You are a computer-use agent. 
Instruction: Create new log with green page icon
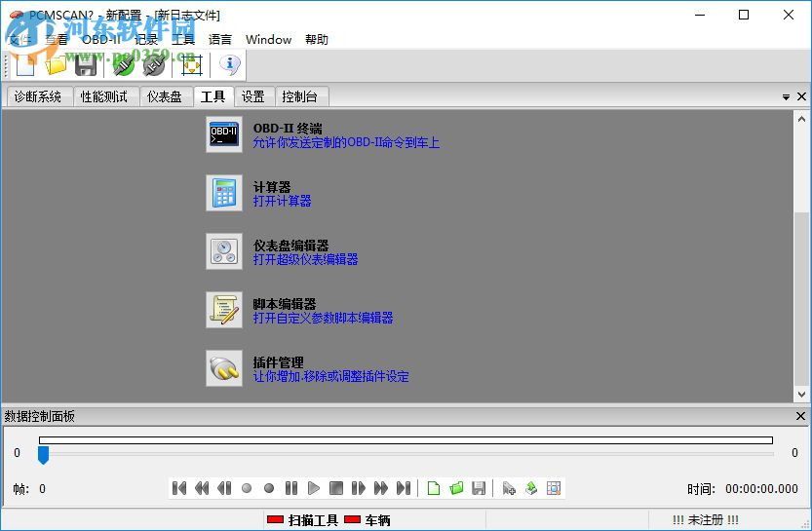(x=434, y=488)
